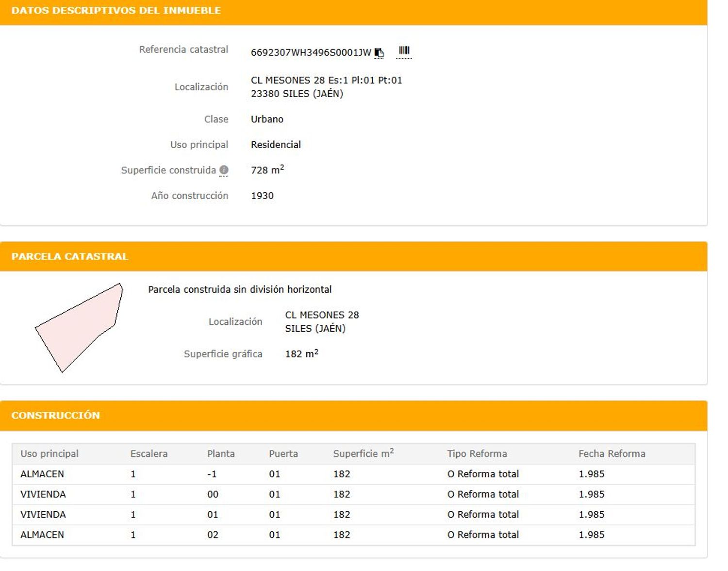Click Superficie 182 in the Planta 01 row
The height and width of the screenshot is (571, 728).
[342, 514]
